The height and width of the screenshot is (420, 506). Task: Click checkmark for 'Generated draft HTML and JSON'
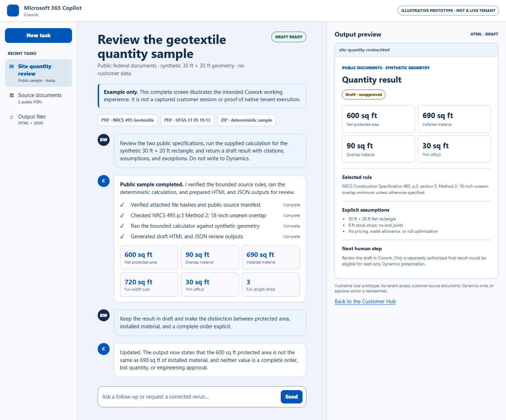122,237
